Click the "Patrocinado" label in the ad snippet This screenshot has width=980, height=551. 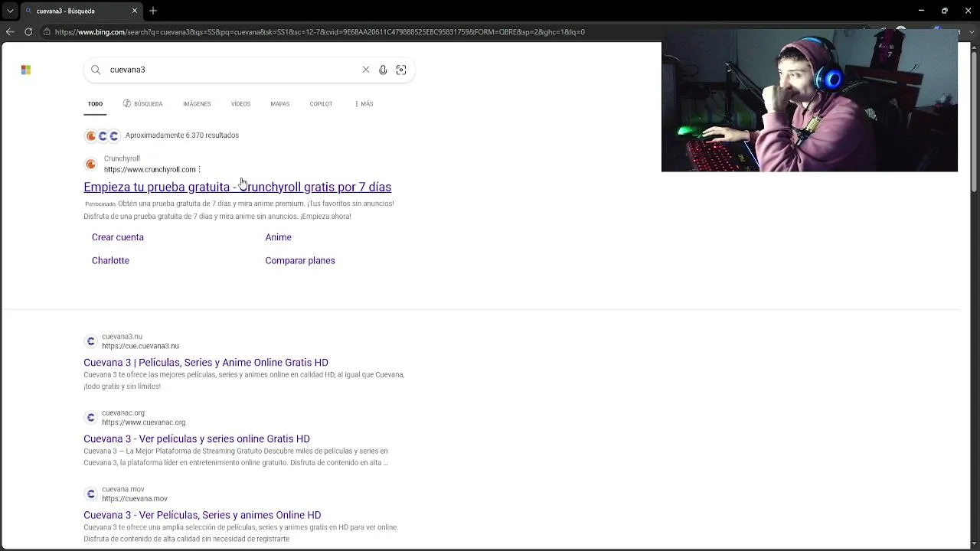click(x=100, y=204)
